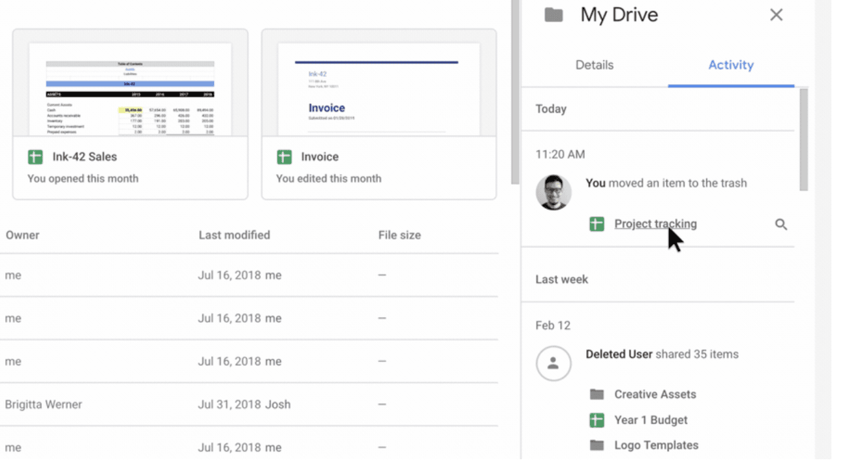
Task: Sort files by the Owner column
Action: click(22, 235)
